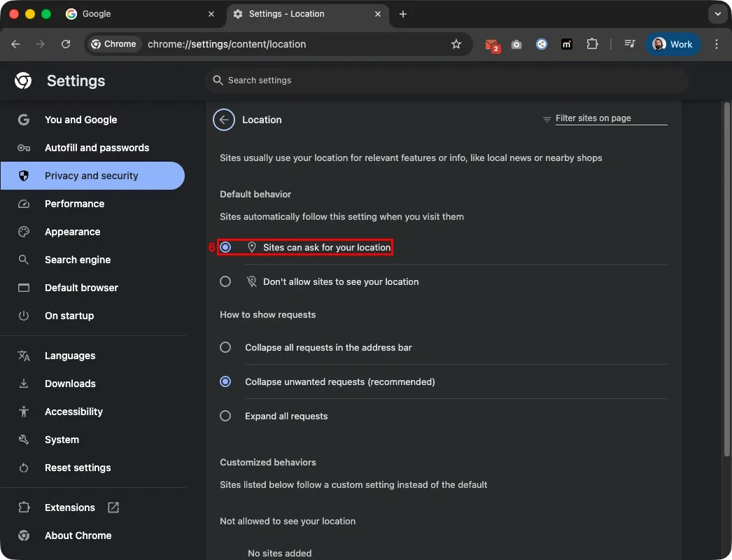This screenshot has height=560, width=732.
Task: Open the media controls icon
Action: pos(630,44)
